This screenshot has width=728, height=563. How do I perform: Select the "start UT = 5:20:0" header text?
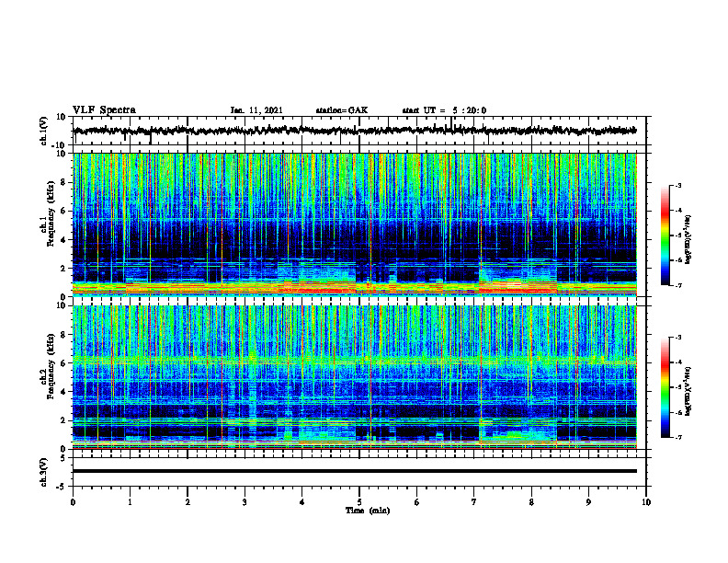tap(444, 110)
